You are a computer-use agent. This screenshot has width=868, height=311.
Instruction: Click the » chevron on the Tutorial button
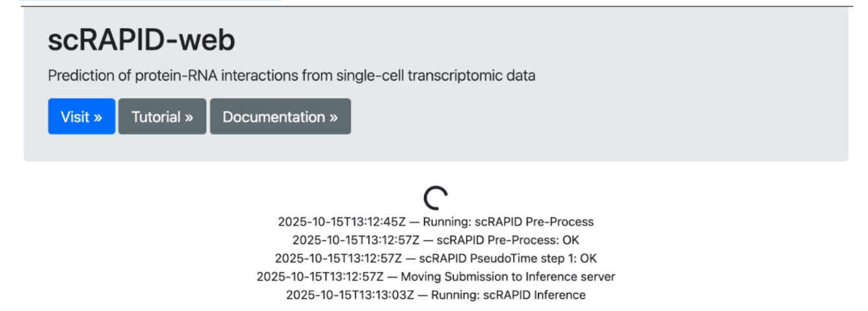point(189,117)
